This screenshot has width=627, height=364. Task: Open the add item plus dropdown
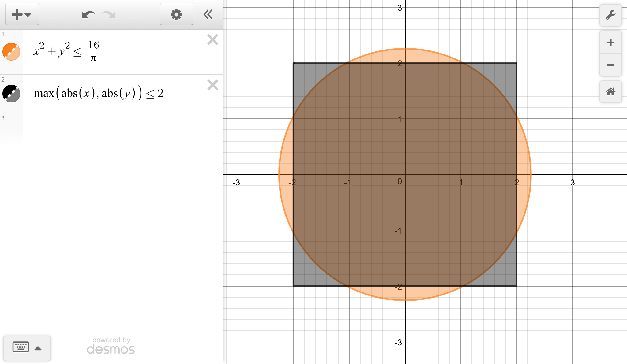pyautogui.click(x=21, y=14)
